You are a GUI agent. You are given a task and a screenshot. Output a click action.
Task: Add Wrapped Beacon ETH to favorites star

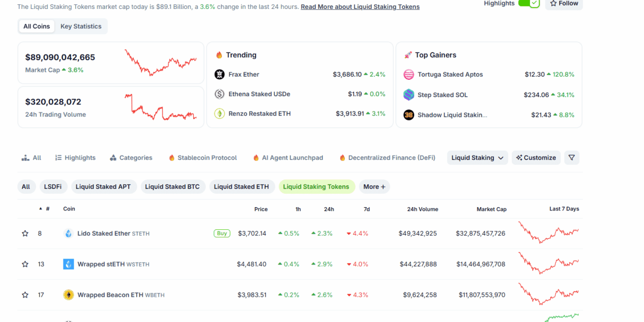(25, 295)
